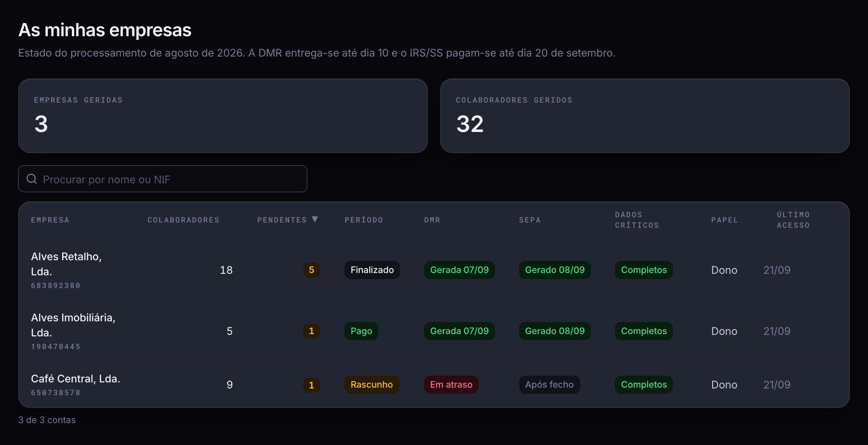The image size is (868, 445).
Task: Sort by the Empresa column header
Action: [x=50, y=220]
